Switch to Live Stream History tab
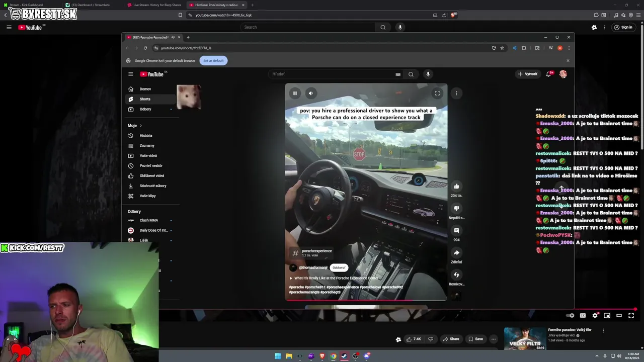 pos(155,5)
